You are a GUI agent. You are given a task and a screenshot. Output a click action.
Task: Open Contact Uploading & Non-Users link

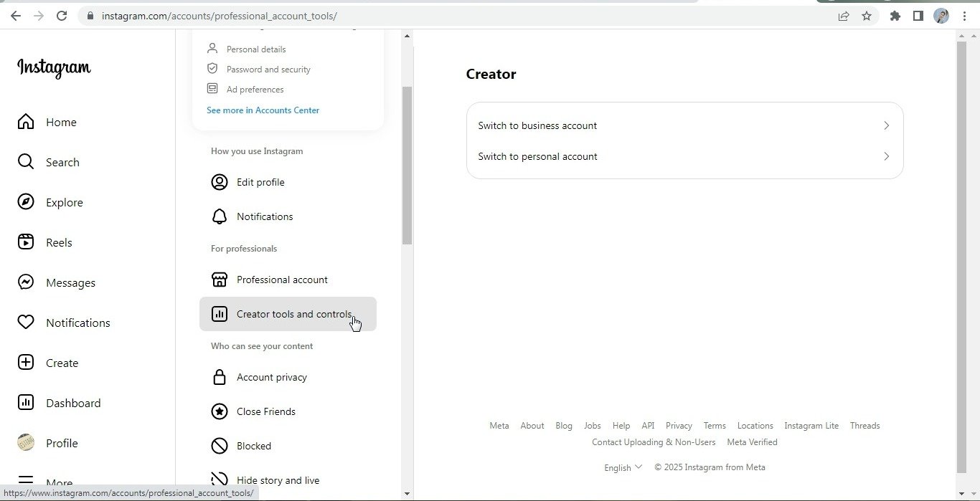[654, 442]
